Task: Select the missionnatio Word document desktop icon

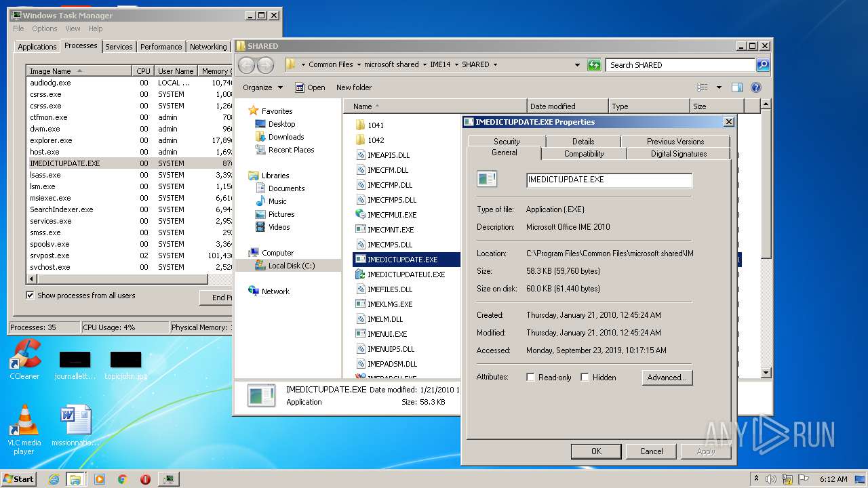Action: click(75, 426)
